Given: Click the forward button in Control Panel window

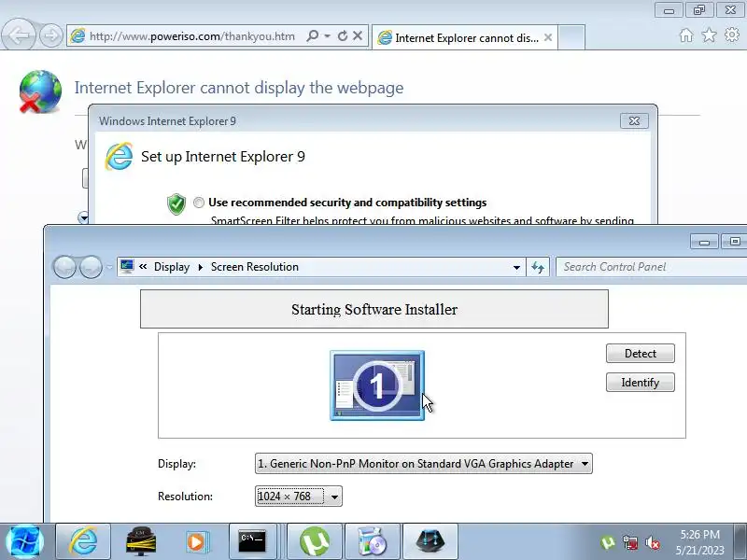Looking at the screenshot, I should click(x=91, y=267).
